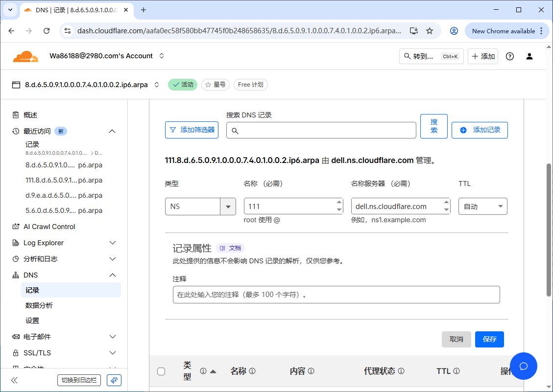This screenshot has height=392, width=553.
Task: Select 设置 under the DNS menu
Action: (x=32, y=320)
